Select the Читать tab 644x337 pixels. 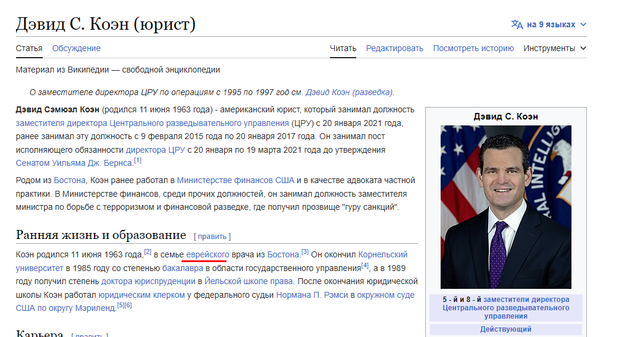pos(343,48)
